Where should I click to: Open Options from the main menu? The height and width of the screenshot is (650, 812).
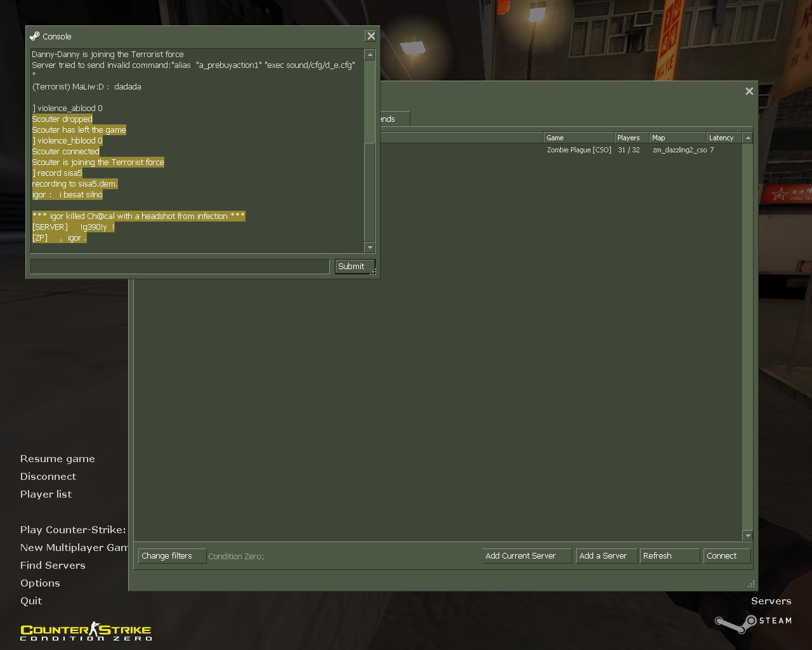40,583
